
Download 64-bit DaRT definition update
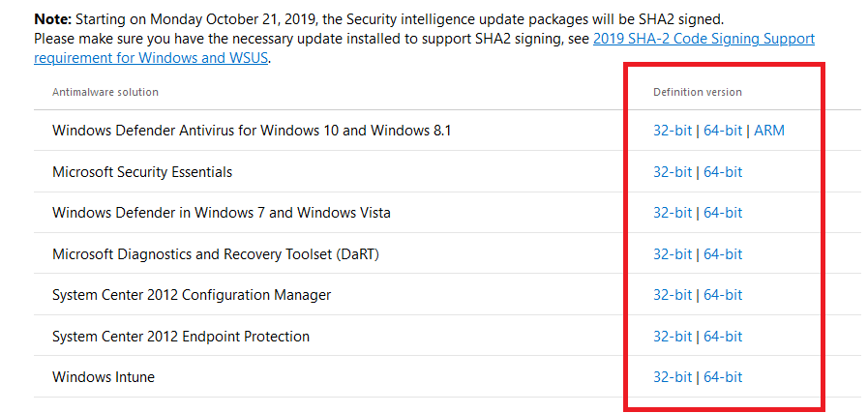click(x=723, y=254)
